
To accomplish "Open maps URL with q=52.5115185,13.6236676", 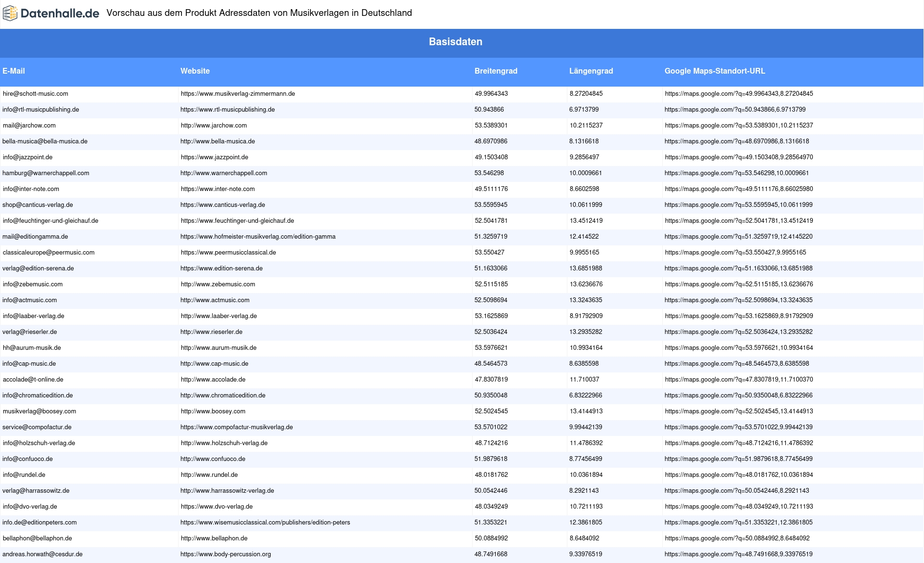I will [x=739, y=284].
